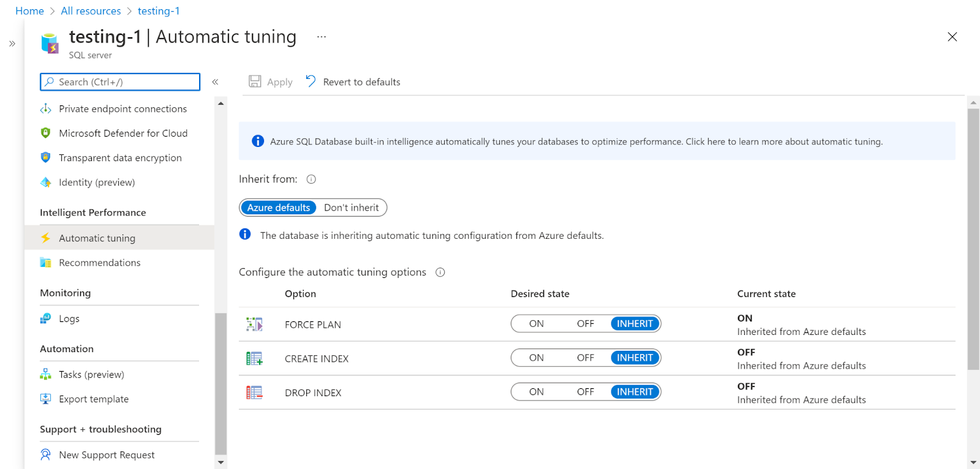Go to All resources breadcrumb link

pyautogui.click(x=91, y=11)
